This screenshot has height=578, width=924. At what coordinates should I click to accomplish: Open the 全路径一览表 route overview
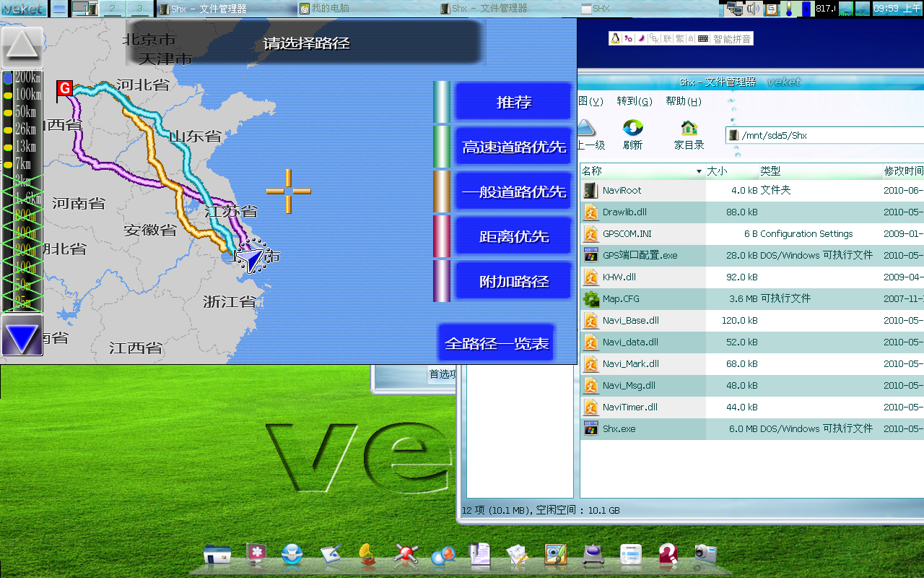(497, 343)
